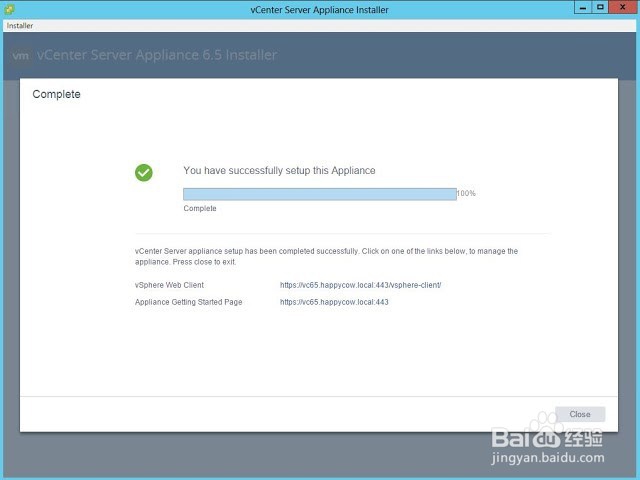Click the 'vSphere Web Client' label
640x480 pixels.
click(x=169, y=285)
